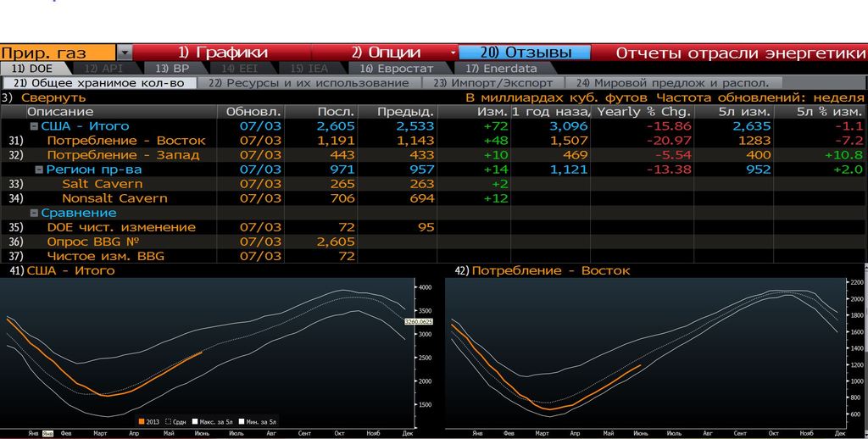Image resolution: width=868 pixels, height=439 pixels.
Task: Select row 36) Опрос BBG №
Action: [434, 242]
